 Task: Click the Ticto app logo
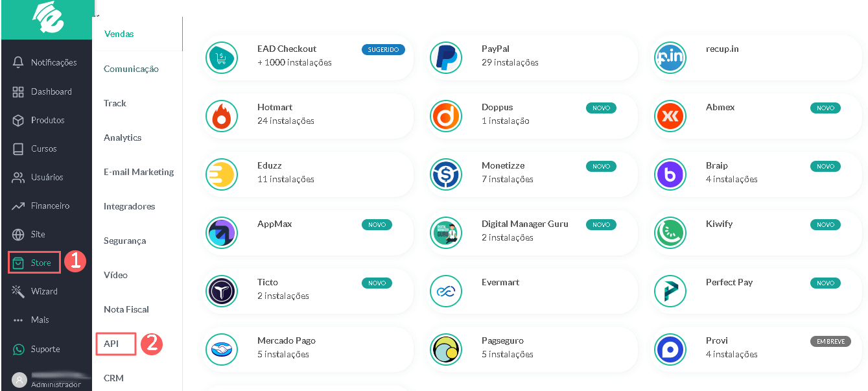[222, 291]
